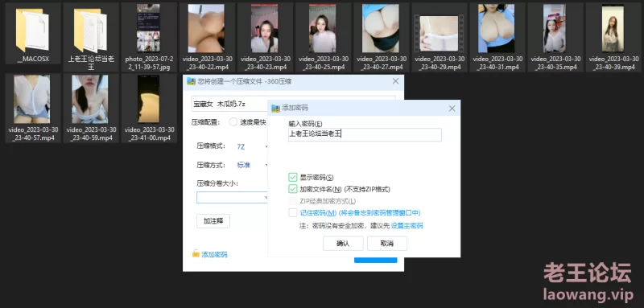Screen dimensions: 644x308
Task: Select the 上老王论坛当老王 folder icon
Action: [91, 30]
